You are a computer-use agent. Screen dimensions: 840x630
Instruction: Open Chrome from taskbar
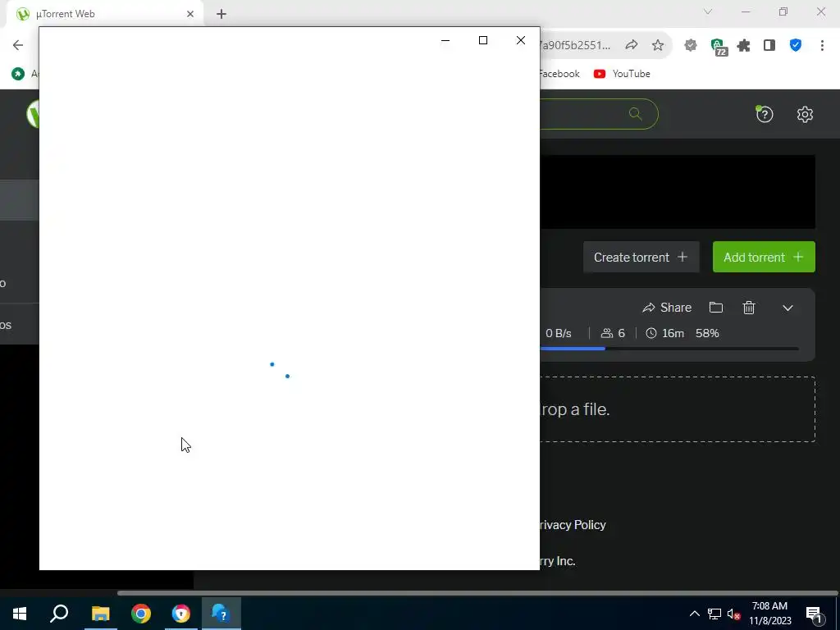[141, 614]
